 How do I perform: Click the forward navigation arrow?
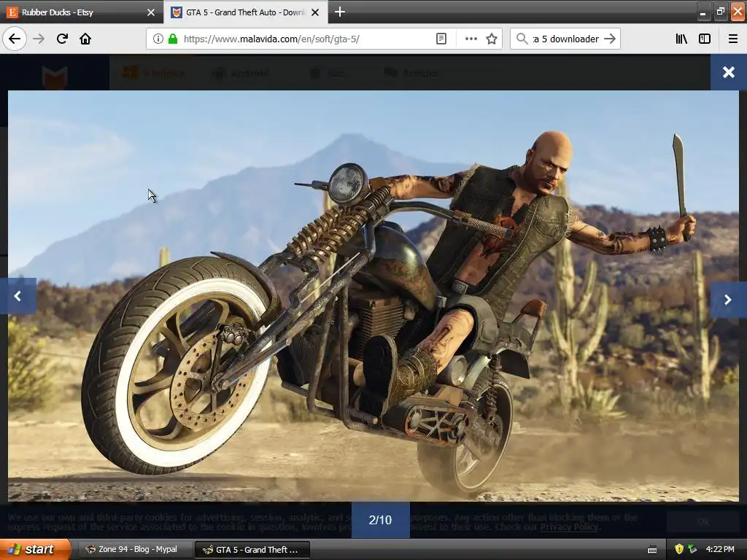39,39
